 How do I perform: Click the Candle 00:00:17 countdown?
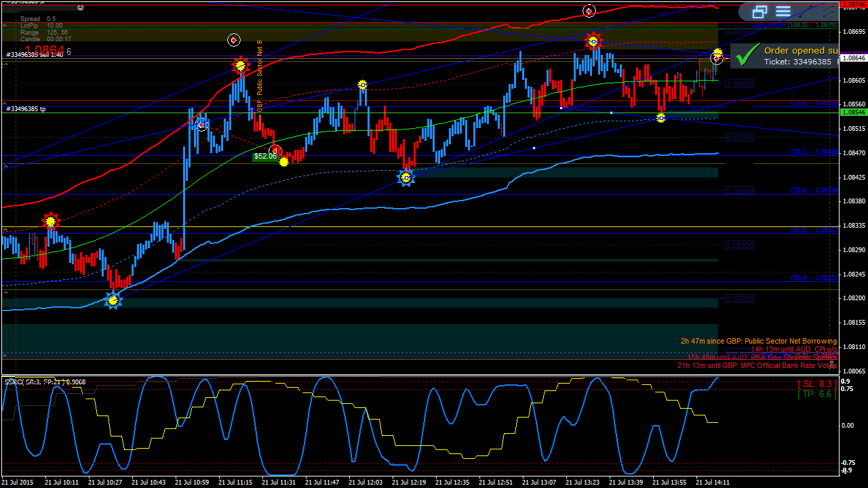tap(45, 39)
